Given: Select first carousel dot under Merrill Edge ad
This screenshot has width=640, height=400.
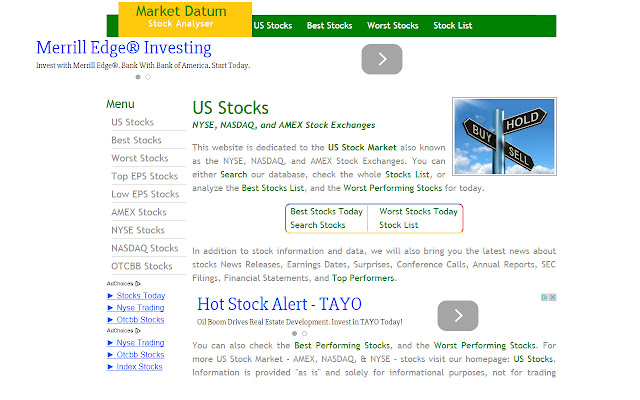Looking at the screenshot, I should 138,77.
